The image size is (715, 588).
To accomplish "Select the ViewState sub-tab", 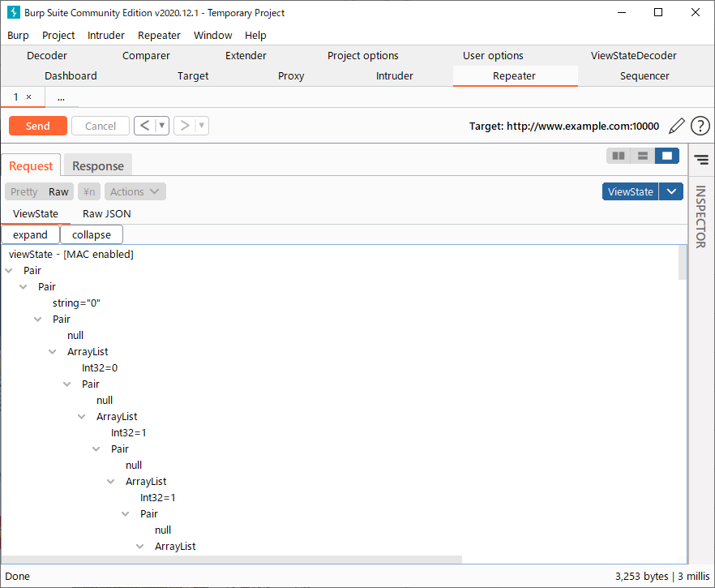I will point(36,213).
